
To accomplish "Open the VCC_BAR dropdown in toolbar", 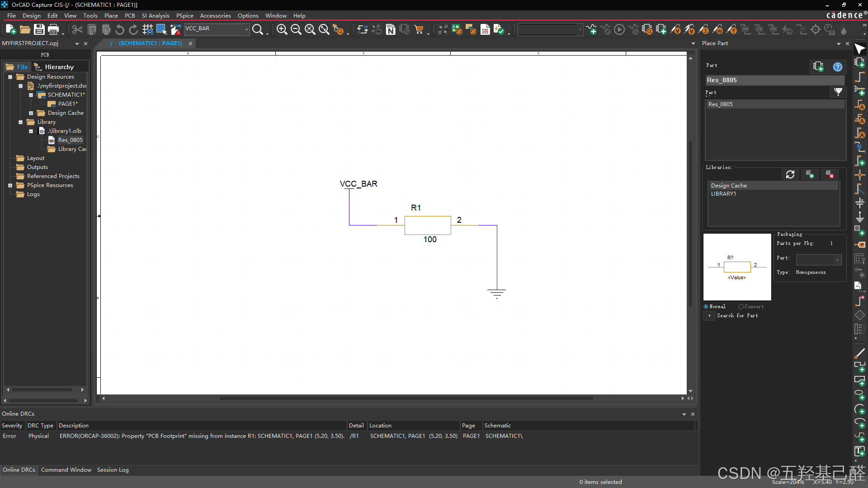I will [246, 29].
